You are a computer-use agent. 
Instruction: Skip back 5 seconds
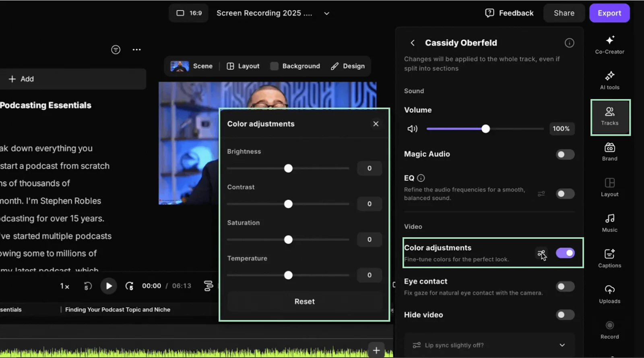click(x=88, y=286)
